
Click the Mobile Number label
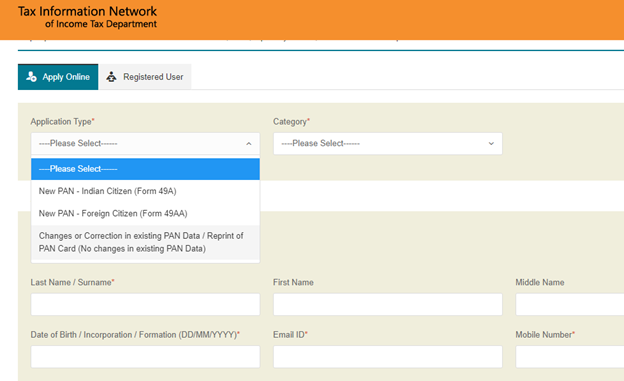pyautogui.click(x=545, y=335)
